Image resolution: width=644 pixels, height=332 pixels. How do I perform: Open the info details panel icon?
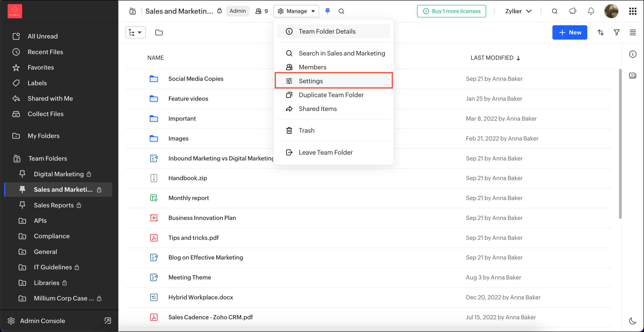[632, 54]
